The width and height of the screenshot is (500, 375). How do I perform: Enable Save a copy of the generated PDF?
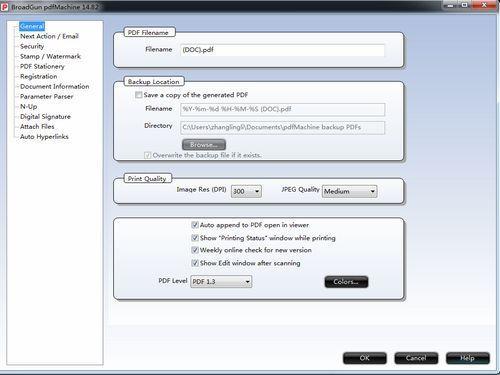pos(138,95)
